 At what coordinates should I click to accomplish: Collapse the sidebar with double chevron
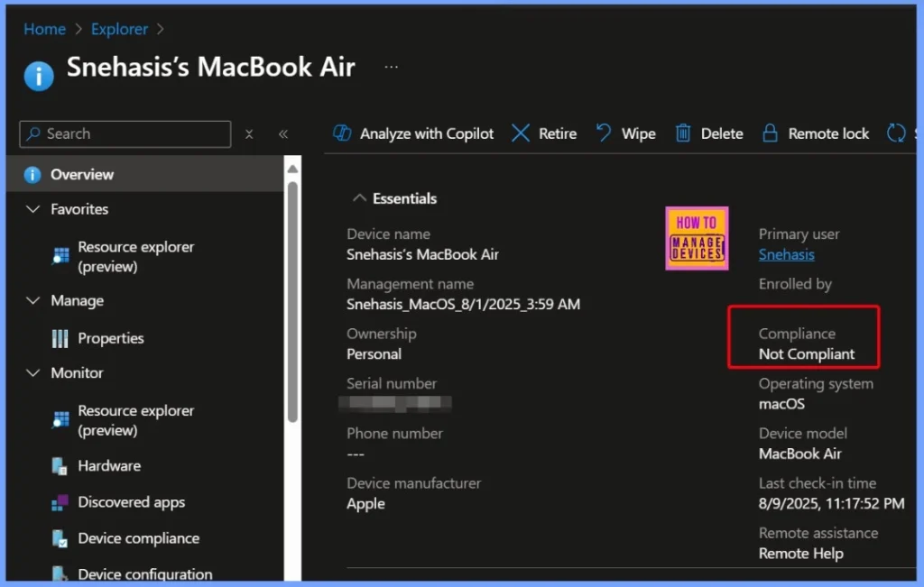tap(283, 134)
